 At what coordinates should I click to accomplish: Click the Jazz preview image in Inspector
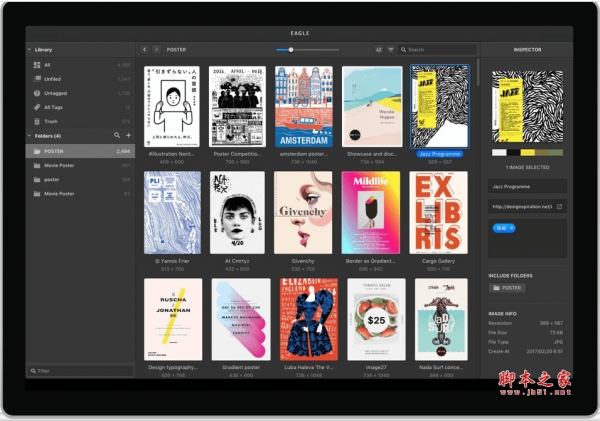[527, 106]
